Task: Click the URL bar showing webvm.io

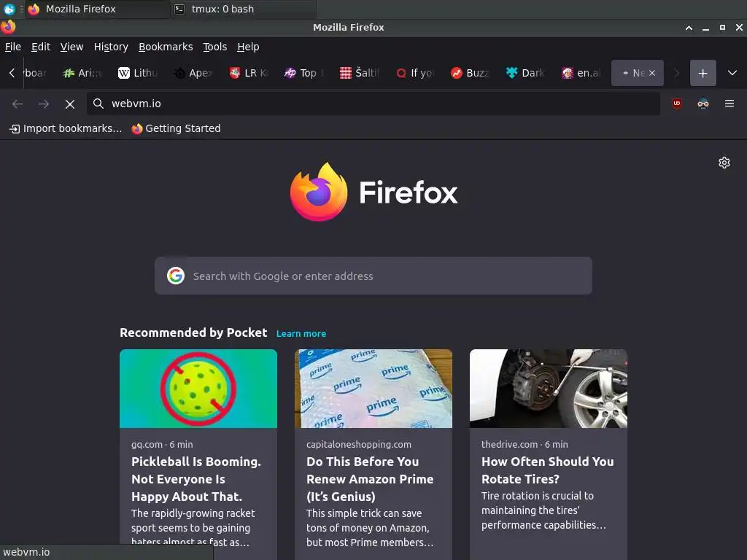Action: [x=373, y=104]
